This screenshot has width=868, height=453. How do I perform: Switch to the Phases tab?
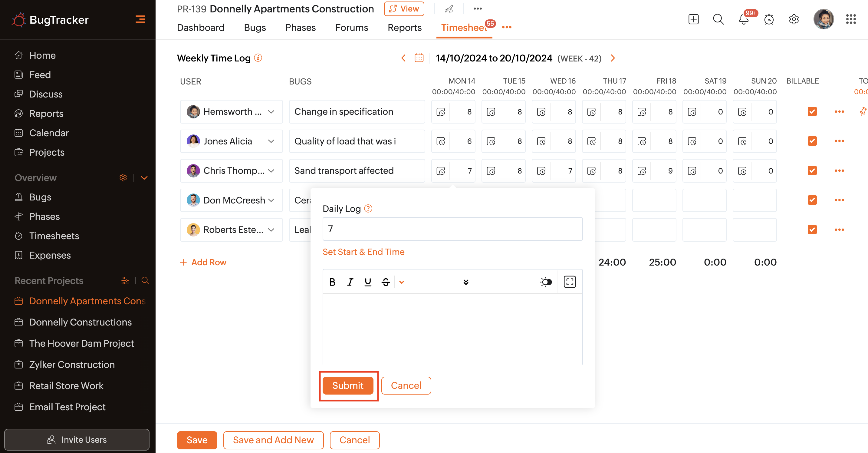300,27
